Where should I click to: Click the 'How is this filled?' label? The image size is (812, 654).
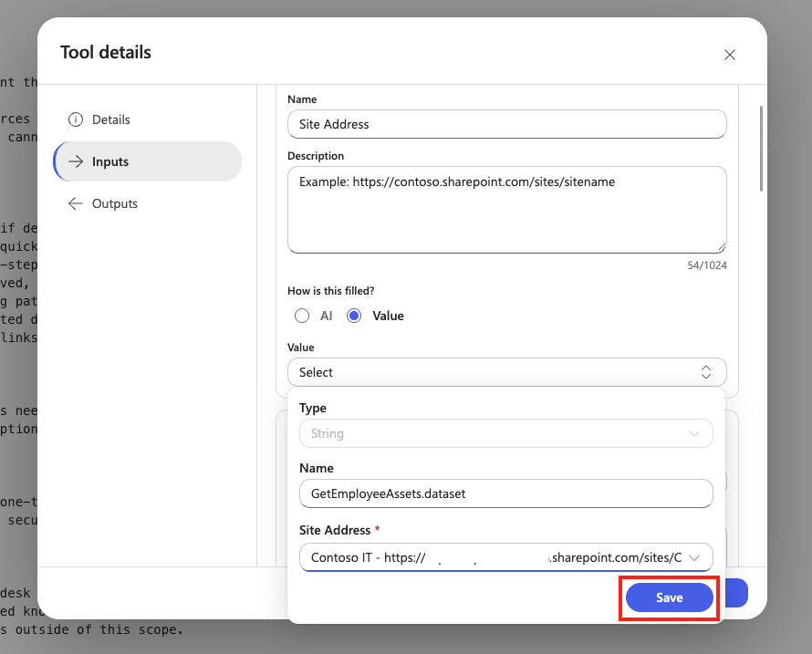coord(331,291)
